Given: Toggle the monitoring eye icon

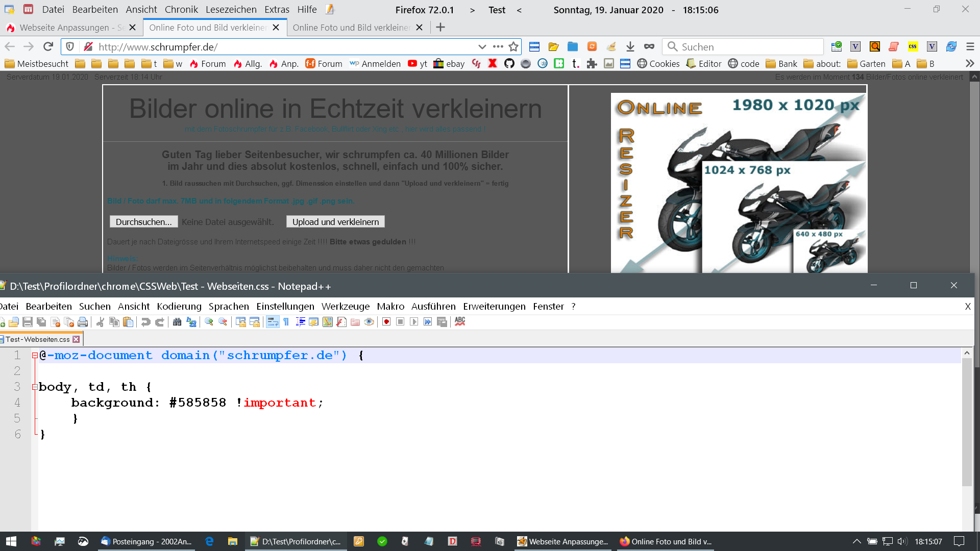Looking at the screenshot, I should click(x=369, y=322).
